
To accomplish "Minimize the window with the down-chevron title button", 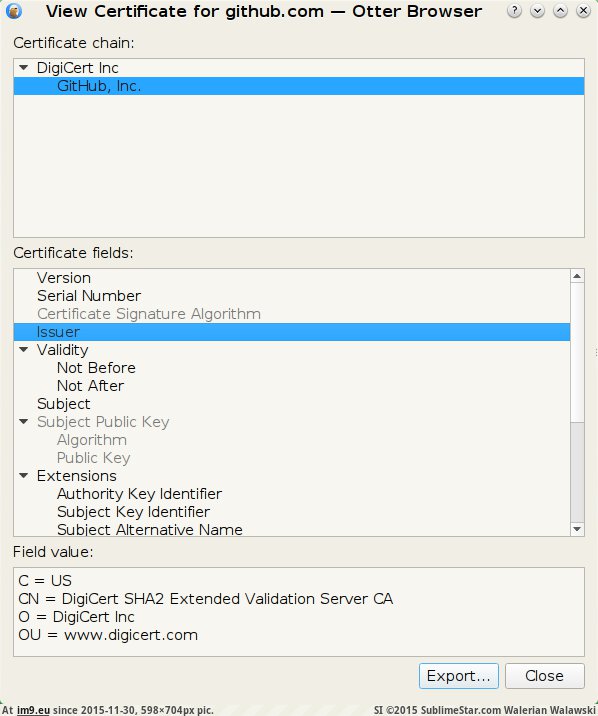I will (537, 11).
